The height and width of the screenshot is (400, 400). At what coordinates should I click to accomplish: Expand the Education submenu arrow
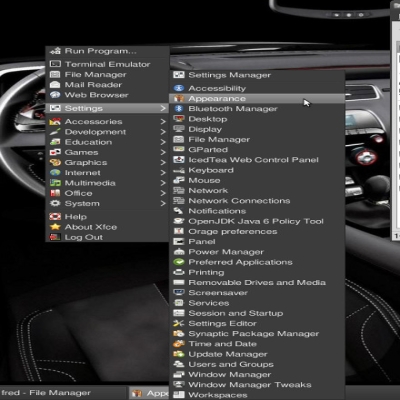tap(163, 142)
